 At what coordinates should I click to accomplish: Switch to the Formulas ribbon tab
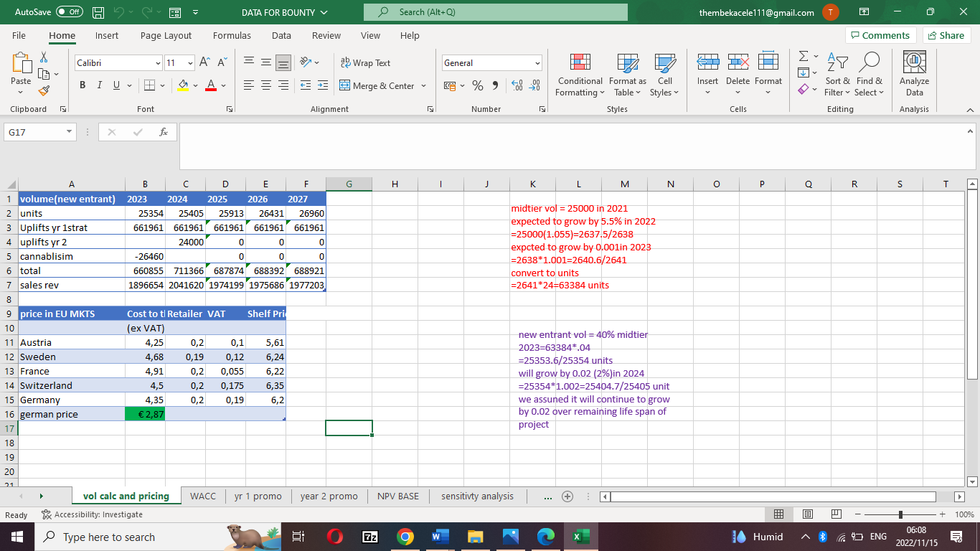232,35
